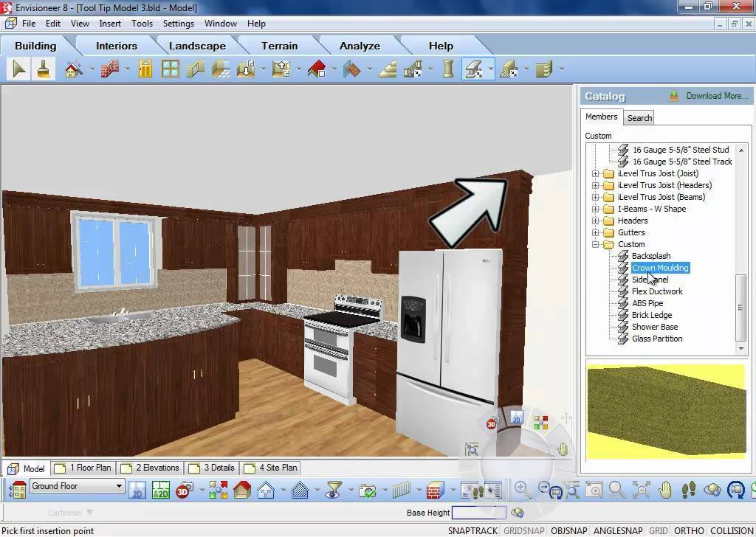Open the catalog Search tab
Image resolution: width=756 pixels, height=537 pixels.
pos(639,118)
